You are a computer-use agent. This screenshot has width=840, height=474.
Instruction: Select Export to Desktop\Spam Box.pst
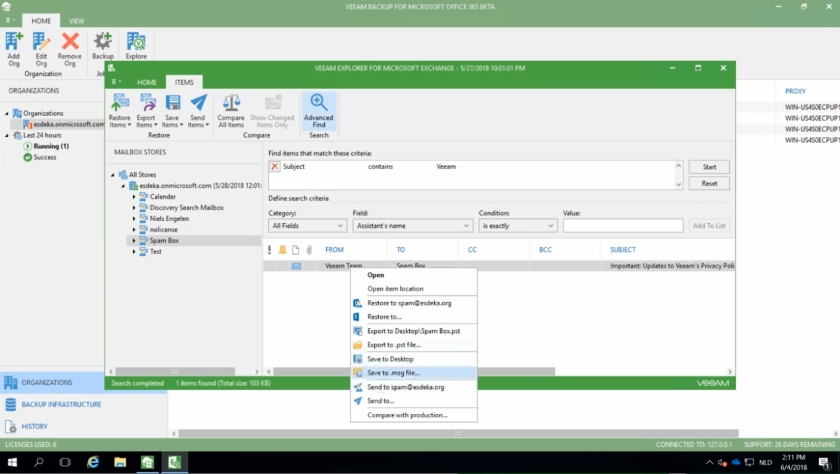[x=414, y=331]
